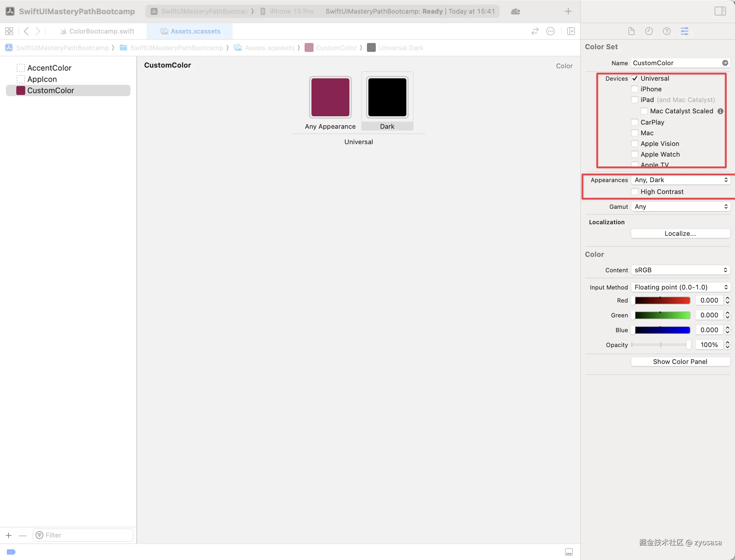Open the related items grid icon
The image size is (735, 560).
9,31
